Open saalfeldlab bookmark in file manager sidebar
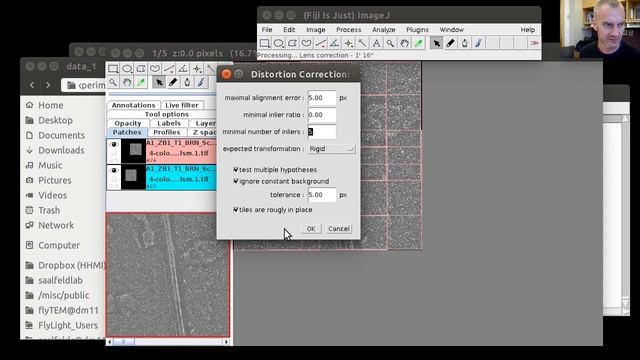Viewport: 640px width, 360px height. tap(60, 280)
